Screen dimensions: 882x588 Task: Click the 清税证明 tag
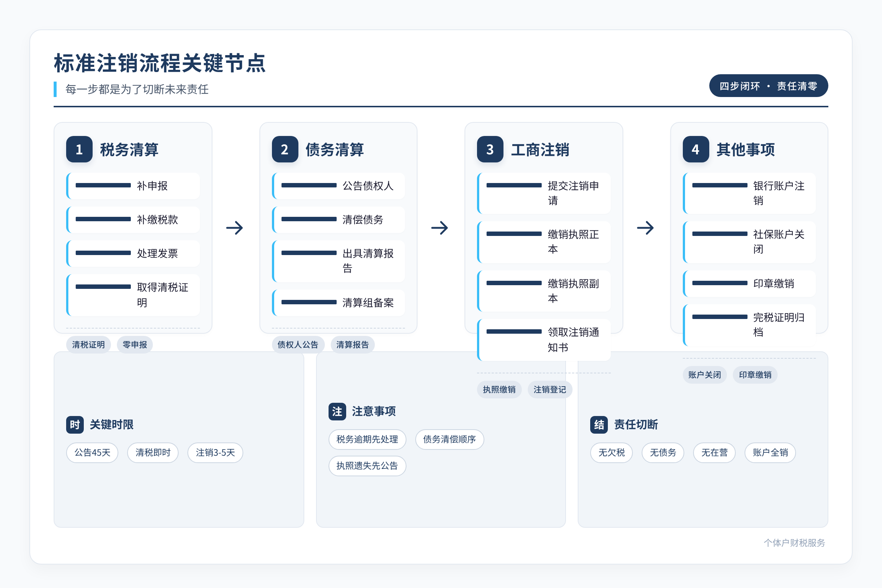tap(89, 345)
